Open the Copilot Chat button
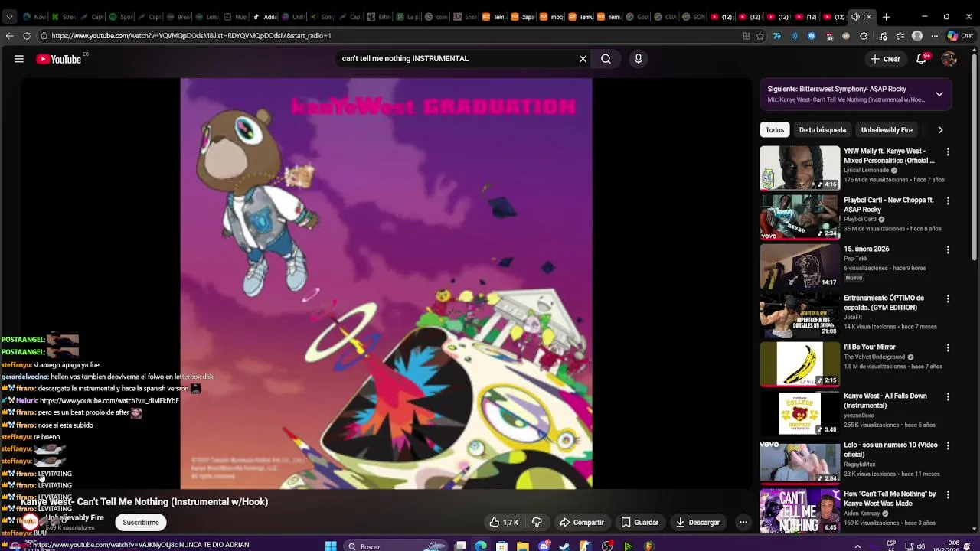 coord(960,36)
